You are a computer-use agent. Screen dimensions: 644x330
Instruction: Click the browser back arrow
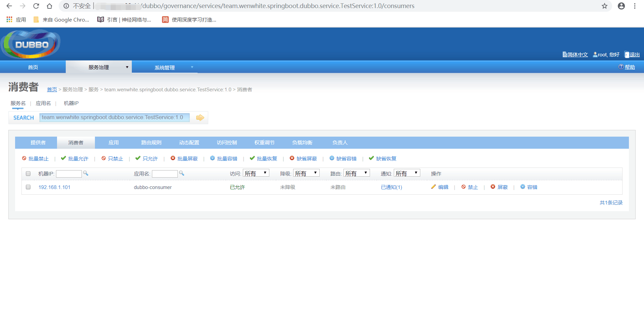[9, 6]
